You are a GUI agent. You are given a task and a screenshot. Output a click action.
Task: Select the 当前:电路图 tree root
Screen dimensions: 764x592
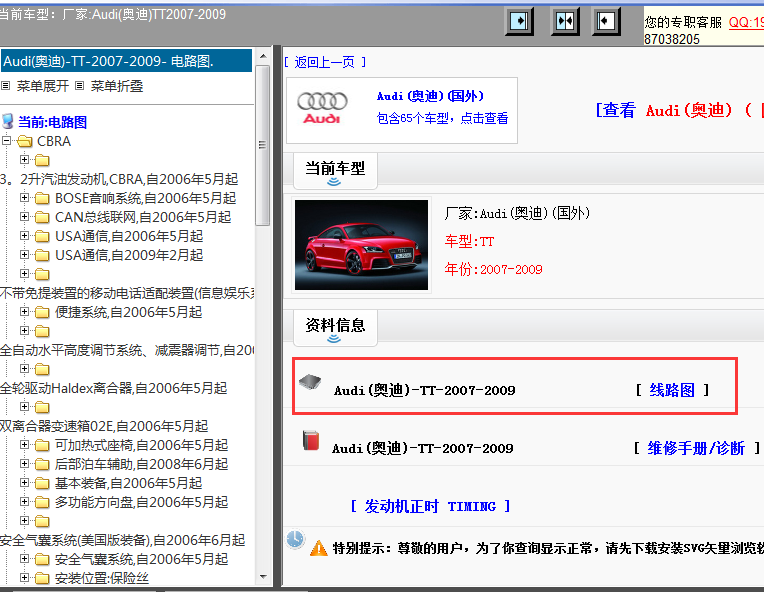pos(53,122)
